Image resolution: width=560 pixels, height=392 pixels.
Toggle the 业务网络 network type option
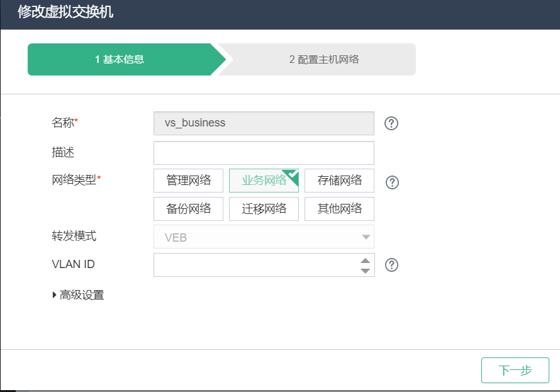click(264, 181)
